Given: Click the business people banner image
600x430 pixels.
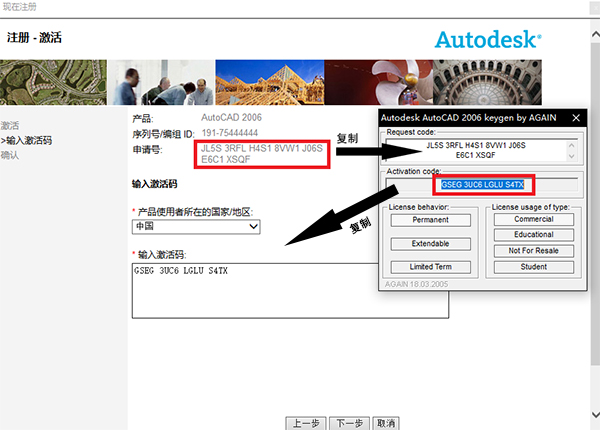Looking at the screenshot, I should point(161,82).
